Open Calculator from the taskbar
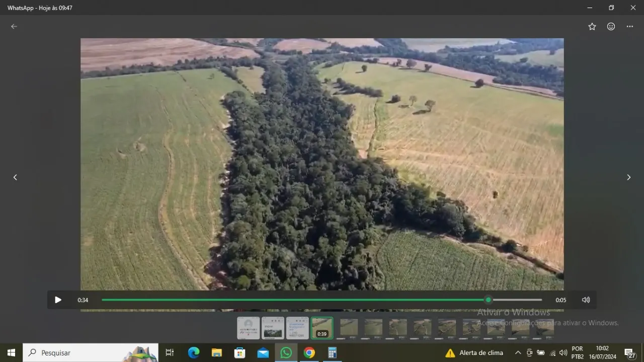Screen dimensions: 644x362 click(333, 353)
